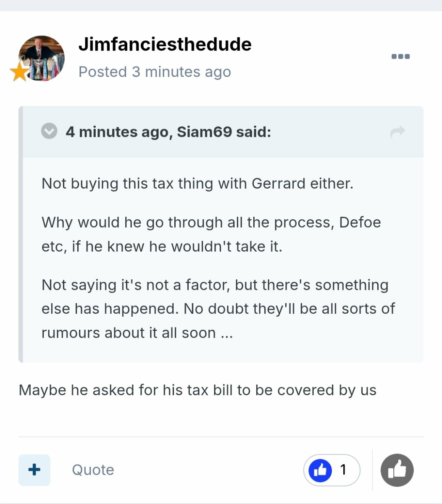Collapse the Siam69 quote with chevron
The height and width of the screenshot is (504, 442).
point(49,131)
